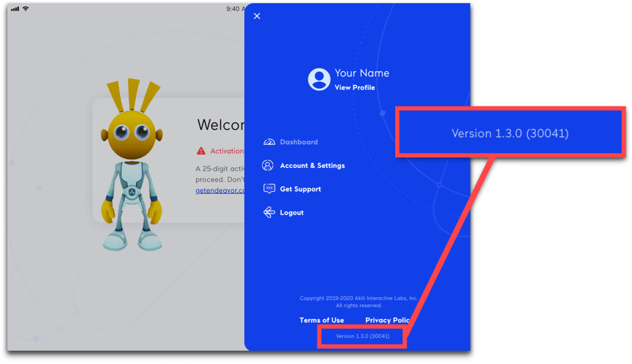The height and width of the screenshot is (364, 632).
Task: Open the Terms of Use link
Action: pos(322,320)
